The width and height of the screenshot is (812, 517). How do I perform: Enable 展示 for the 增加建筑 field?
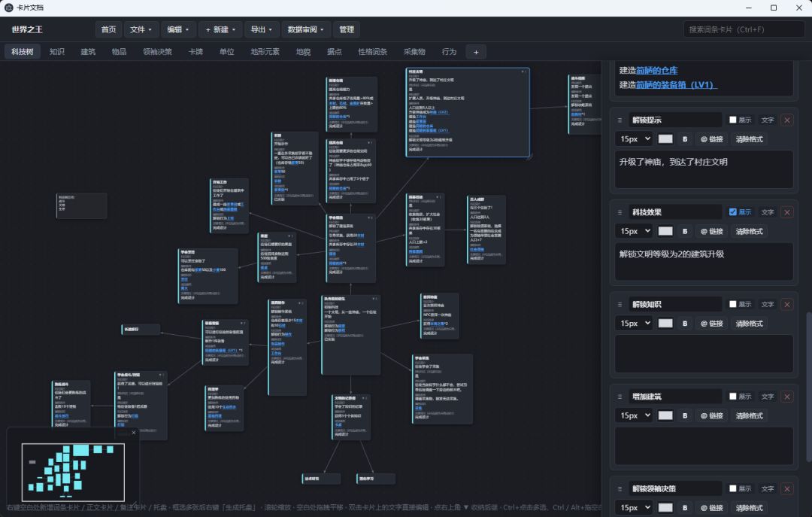pos(733,397)
